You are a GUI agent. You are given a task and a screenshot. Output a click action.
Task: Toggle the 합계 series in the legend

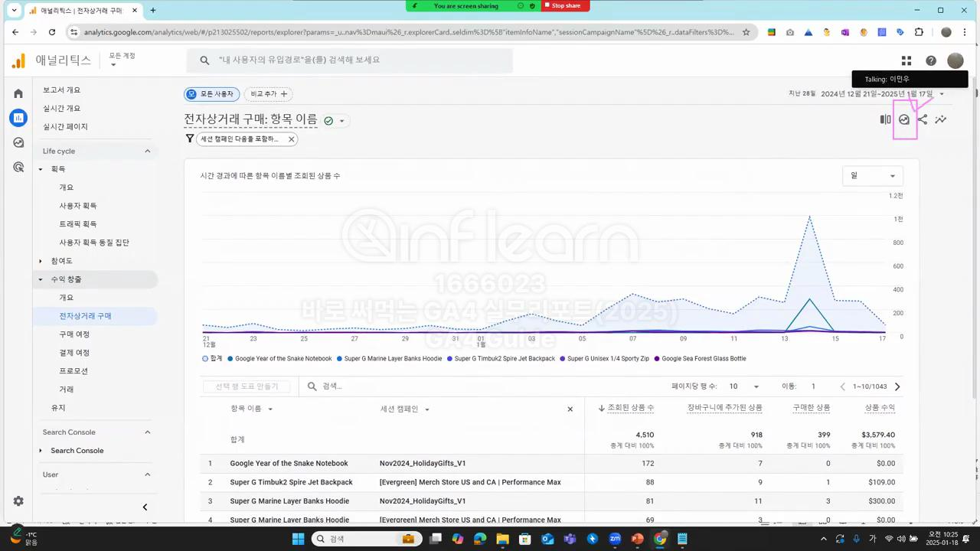[x=212, y=358]
